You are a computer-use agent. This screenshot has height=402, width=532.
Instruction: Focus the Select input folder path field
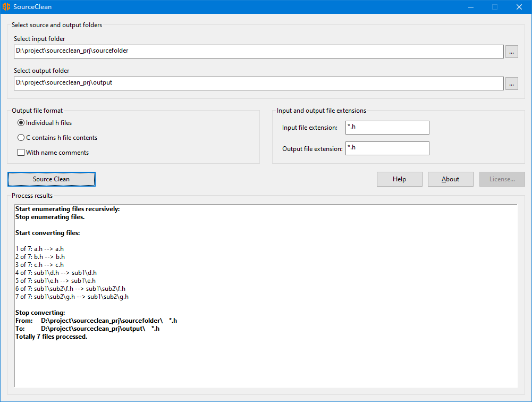[x=258, y=52]
